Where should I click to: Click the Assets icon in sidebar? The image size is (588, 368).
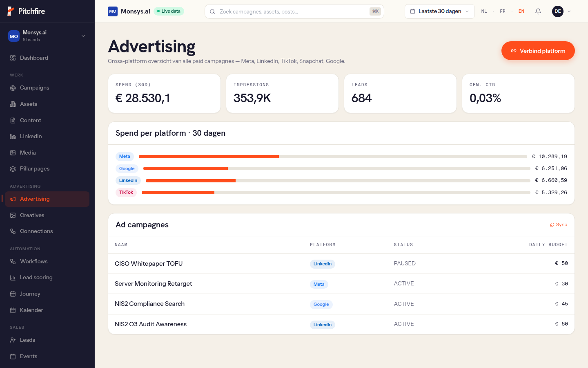(13, 104)
